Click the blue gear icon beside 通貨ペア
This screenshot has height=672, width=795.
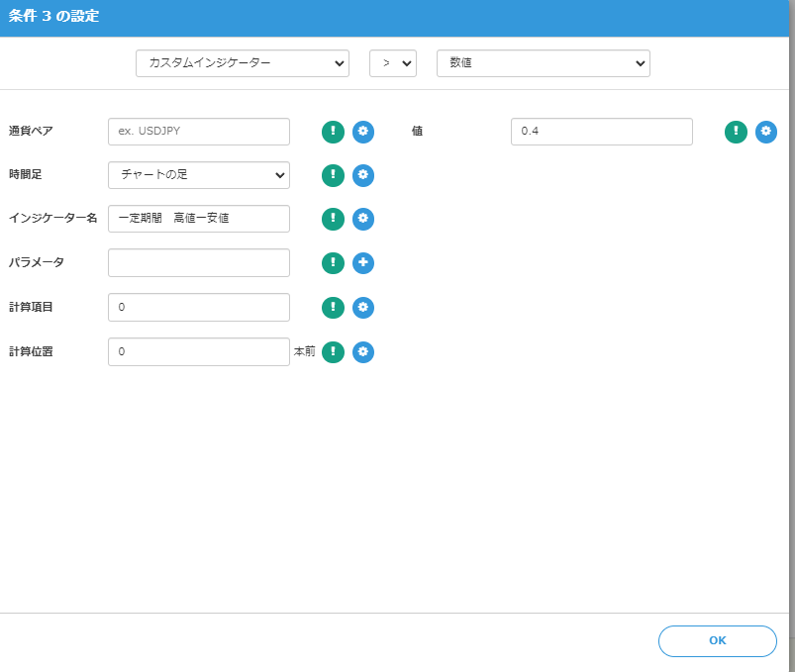[363, 132]
